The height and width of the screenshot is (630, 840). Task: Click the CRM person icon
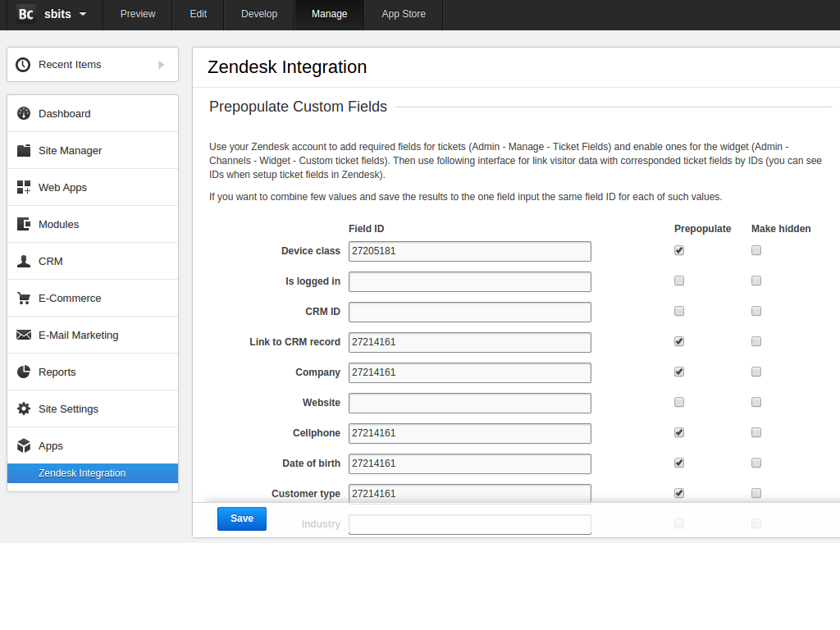(x=24, y=261)
